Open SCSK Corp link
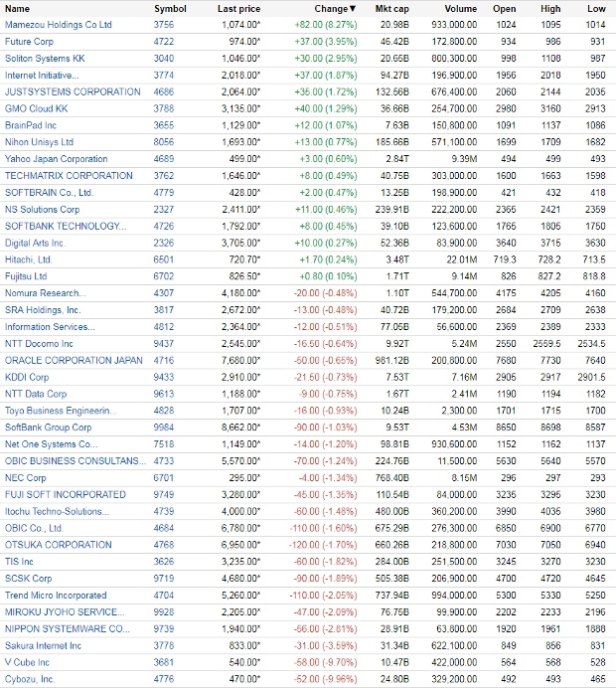This screenshot has height=688, width=616. click(28, 579)
